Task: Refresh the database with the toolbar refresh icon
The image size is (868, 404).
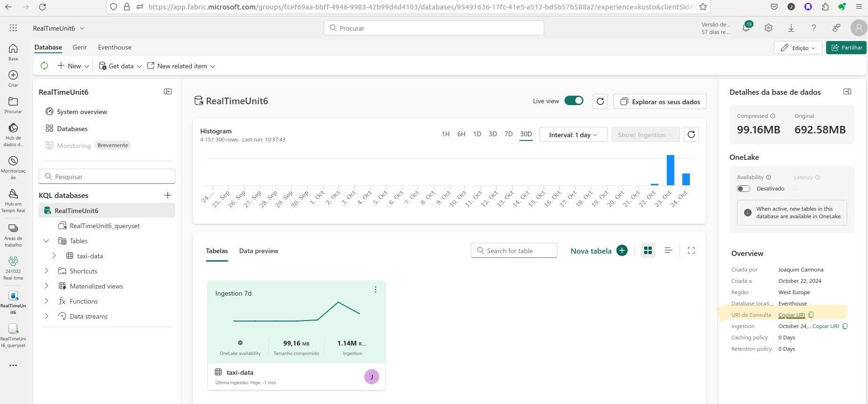Action: point(44,66)
